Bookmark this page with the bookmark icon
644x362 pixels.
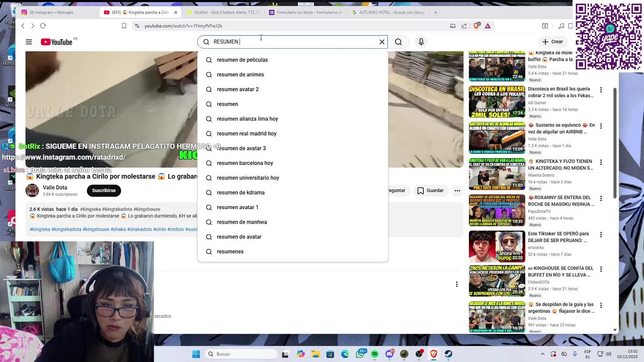[x=124, y=26]
